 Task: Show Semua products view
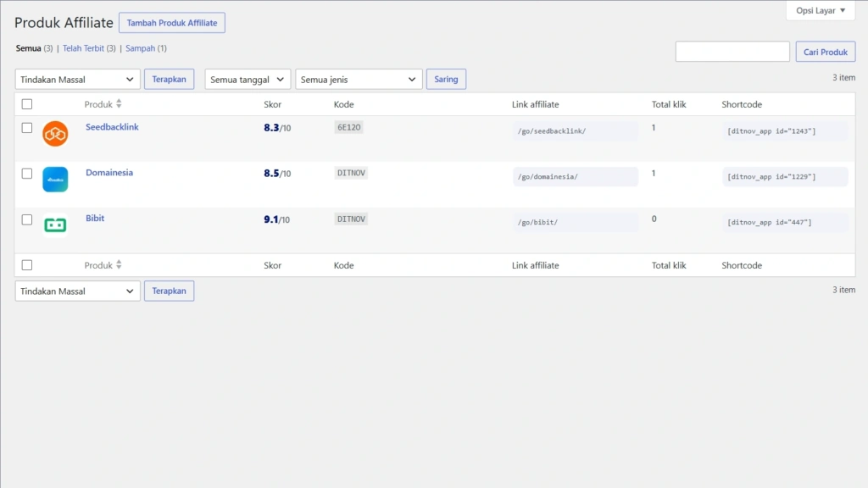[x=28, y=48]
